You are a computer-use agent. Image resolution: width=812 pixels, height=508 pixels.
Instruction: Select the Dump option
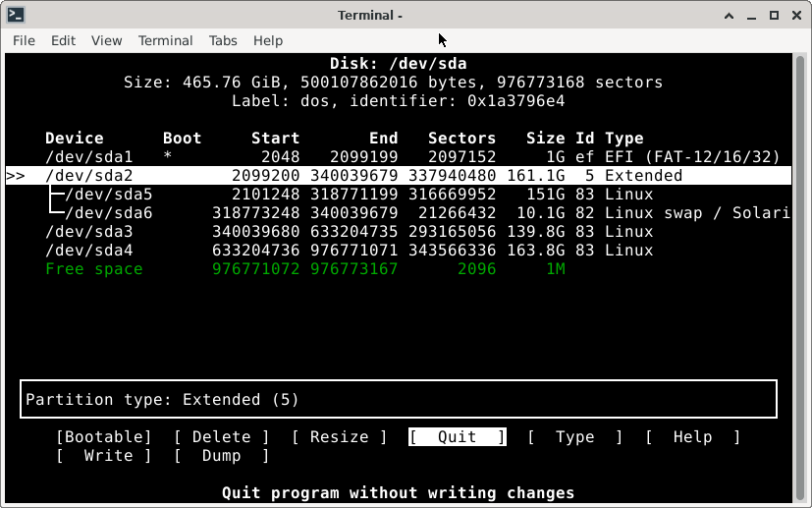tap(221, 456)
